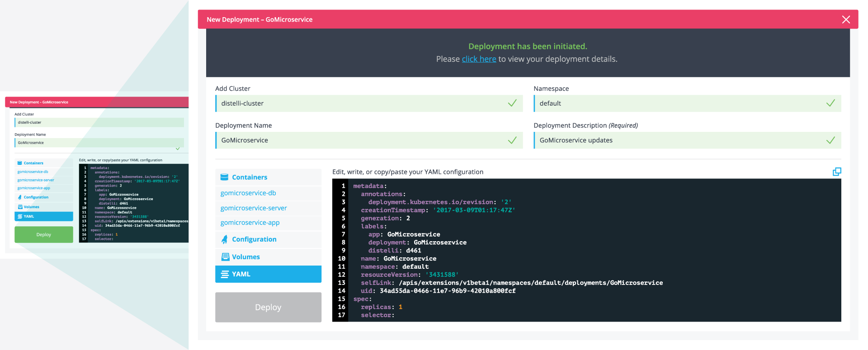The width and height of the screenshot is (868, 350).
Task: Click checkmark in Deployment Name field
Action: 512,140
